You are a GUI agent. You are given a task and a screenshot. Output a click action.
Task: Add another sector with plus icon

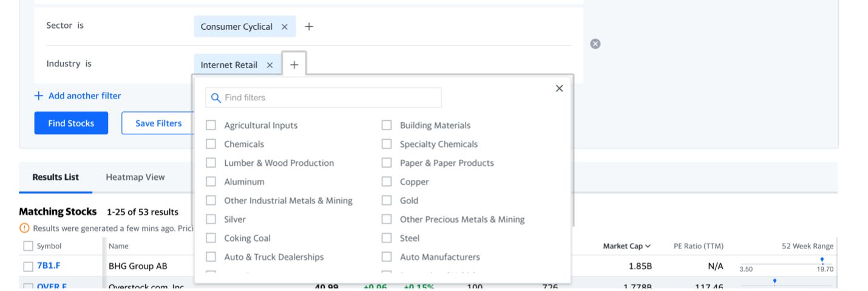coord(309,27)
